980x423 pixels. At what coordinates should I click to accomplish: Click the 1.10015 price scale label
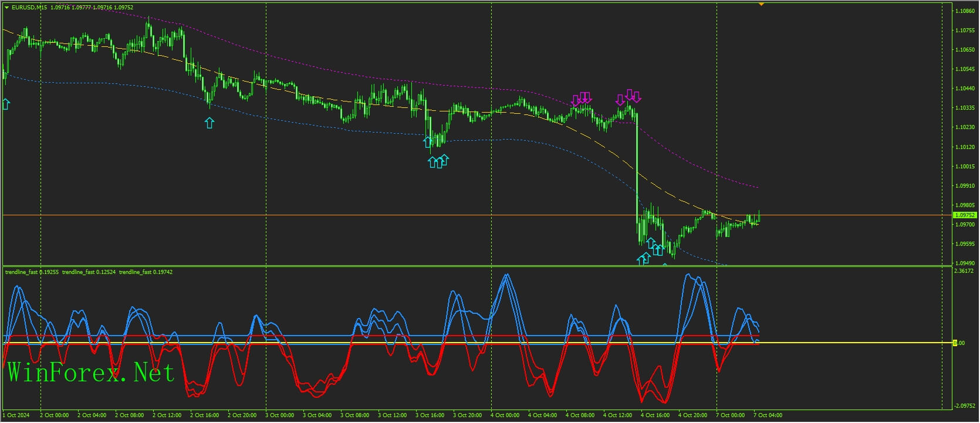click(965, 167)
